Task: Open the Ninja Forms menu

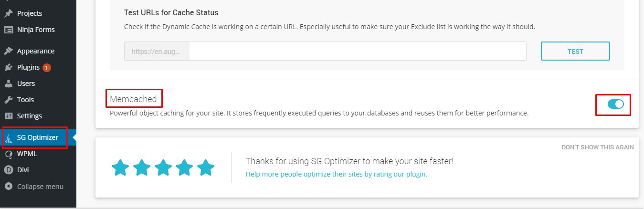Action: click(36, 30)
